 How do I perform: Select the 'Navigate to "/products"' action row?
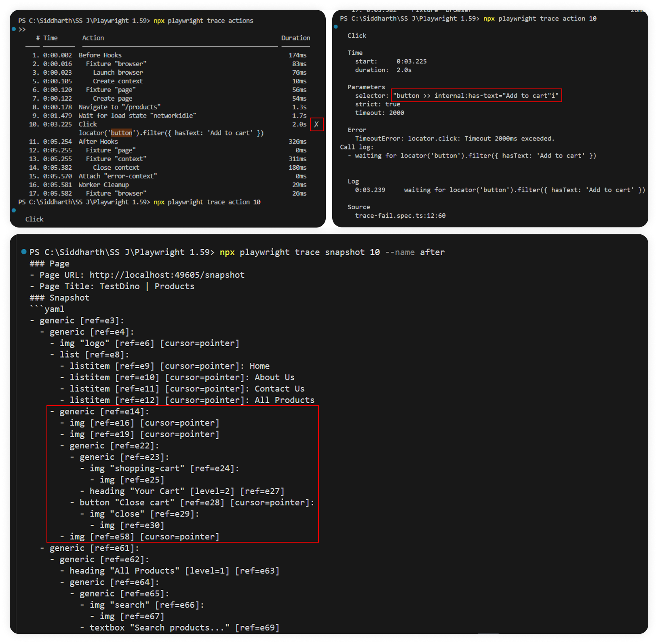pyautogui.click(x=119, y=107)
